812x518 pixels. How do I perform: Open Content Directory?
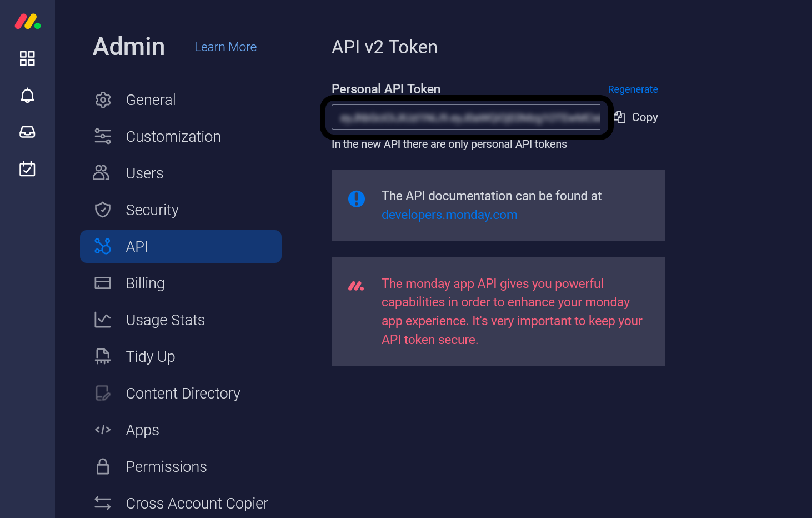[x=181, y=394]
